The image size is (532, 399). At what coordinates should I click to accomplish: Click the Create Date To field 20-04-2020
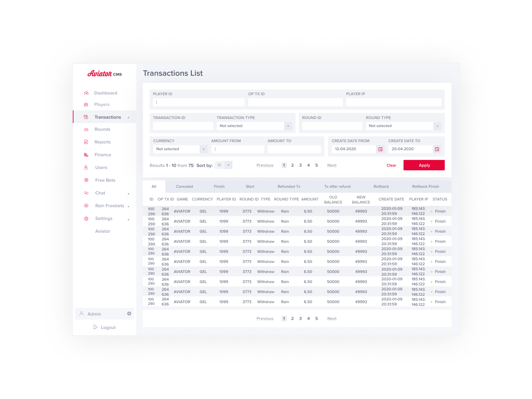point(411,149)
